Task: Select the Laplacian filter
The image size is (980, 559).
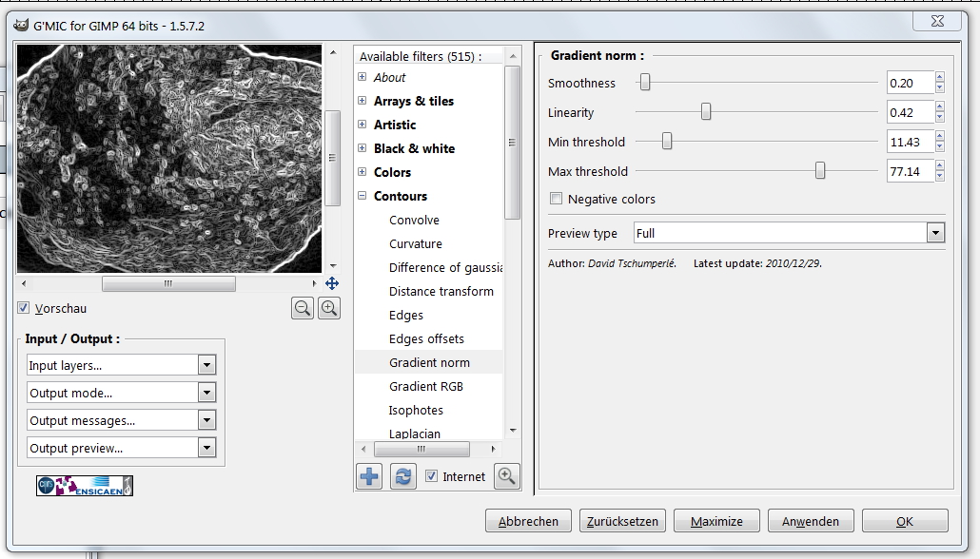Action: pyautogui.click(x=415, y=434)
